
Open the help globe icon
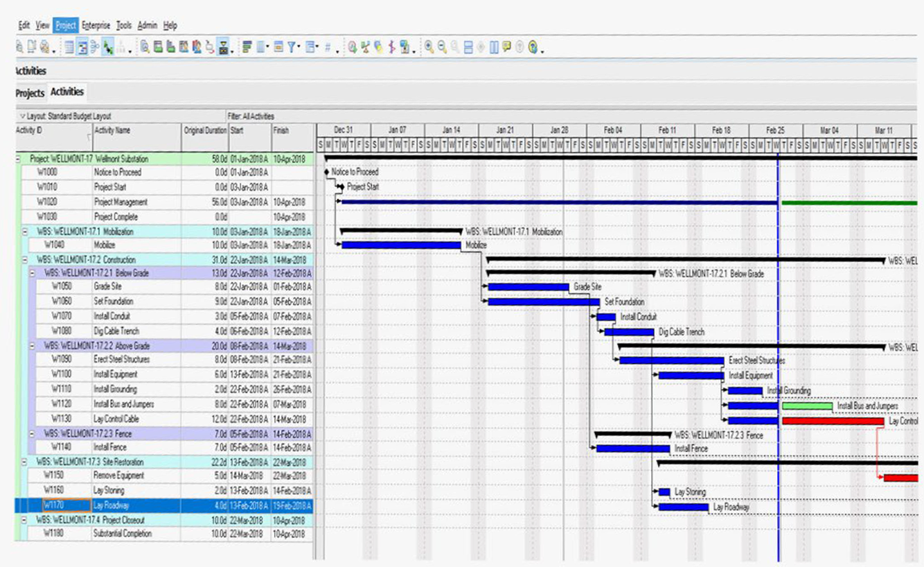(533, 48)
